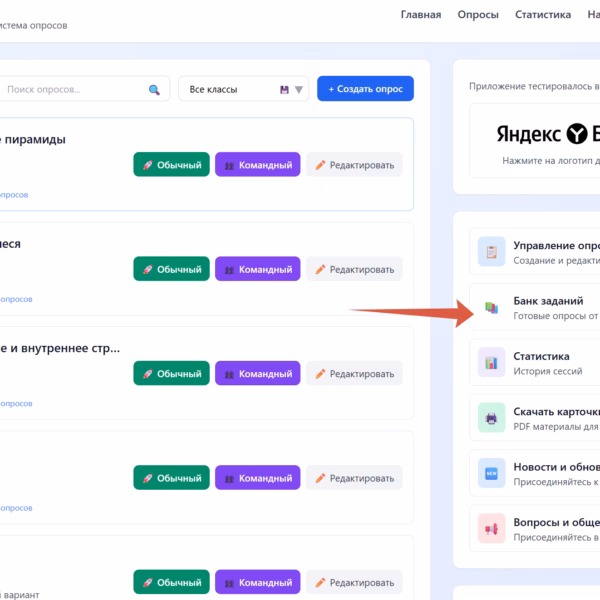Open Главная in top navigation

pos(421,15)
